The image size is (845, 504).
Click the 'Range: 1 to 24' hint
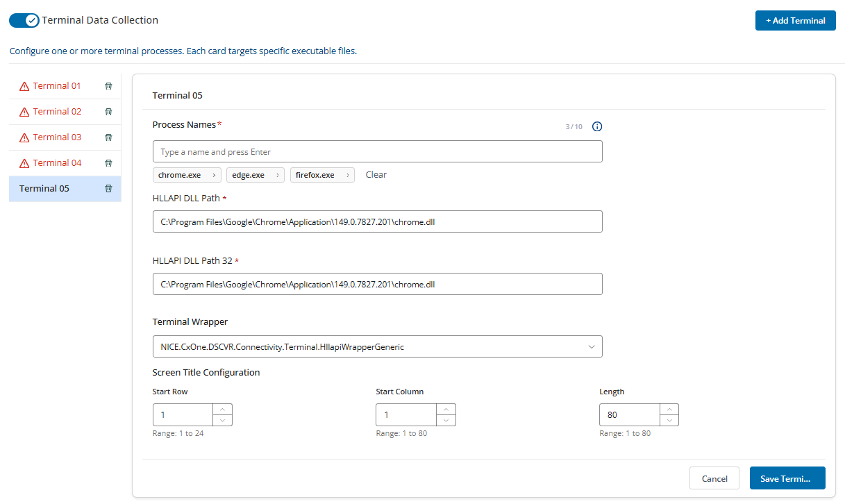point(178,434)
